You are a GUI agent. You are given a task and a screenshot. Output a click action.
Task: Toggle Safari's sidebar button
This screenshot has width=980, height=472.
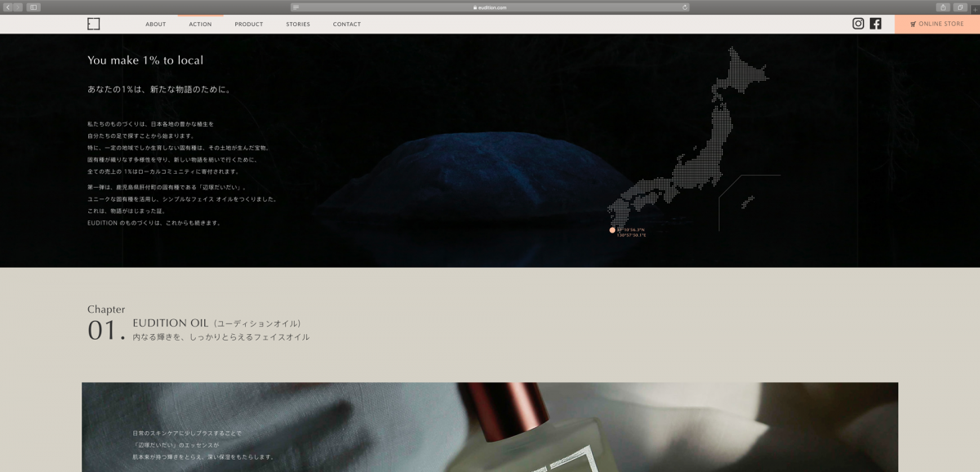pos(33,7)
